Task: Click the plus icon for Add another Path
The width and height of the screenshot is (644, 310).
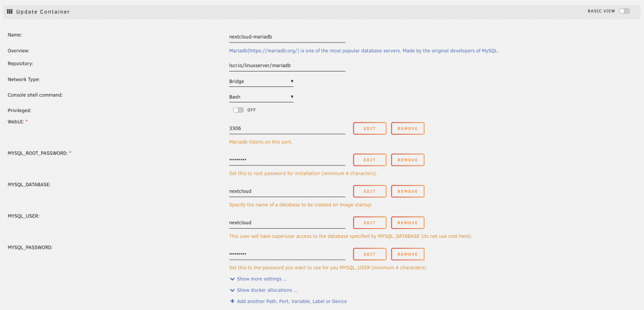Action: click(x=232, y=302)
